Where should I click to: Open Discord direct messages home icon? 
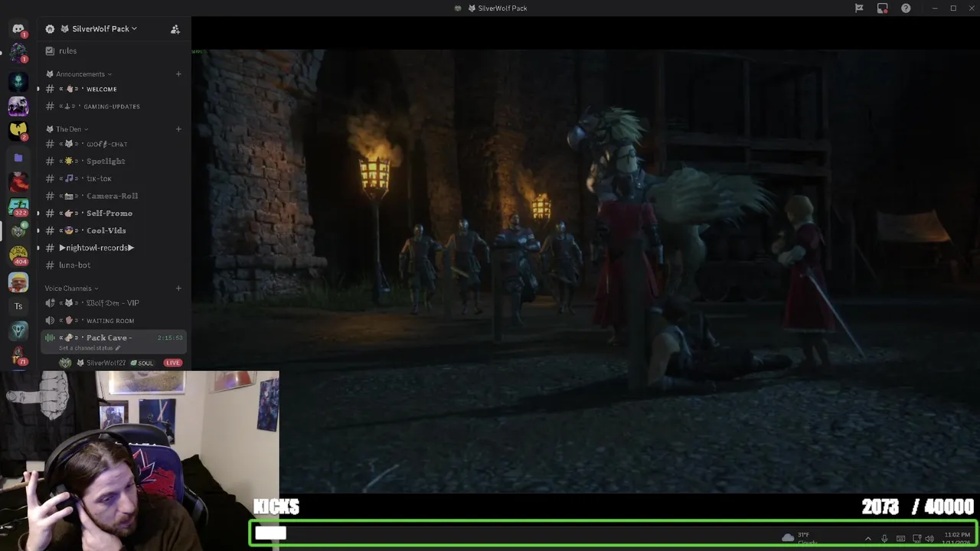point(18,29)
